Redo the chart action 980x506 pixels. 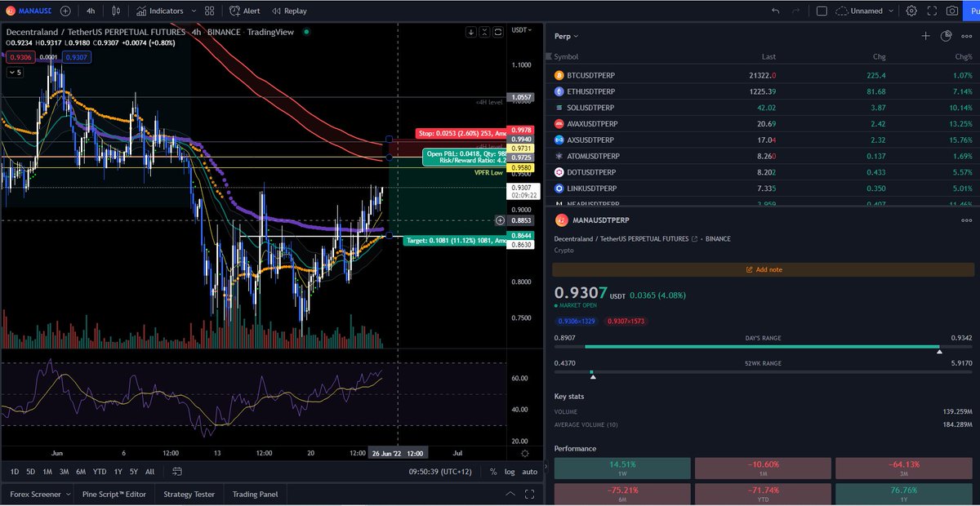pos(796,11)
